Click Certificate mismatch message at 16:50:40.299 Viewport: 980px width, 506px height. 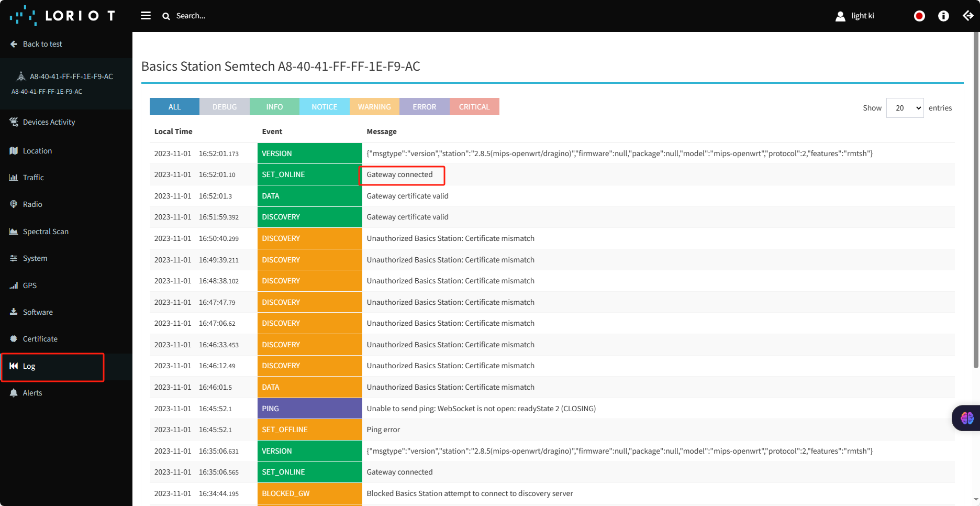click(451, 238)
